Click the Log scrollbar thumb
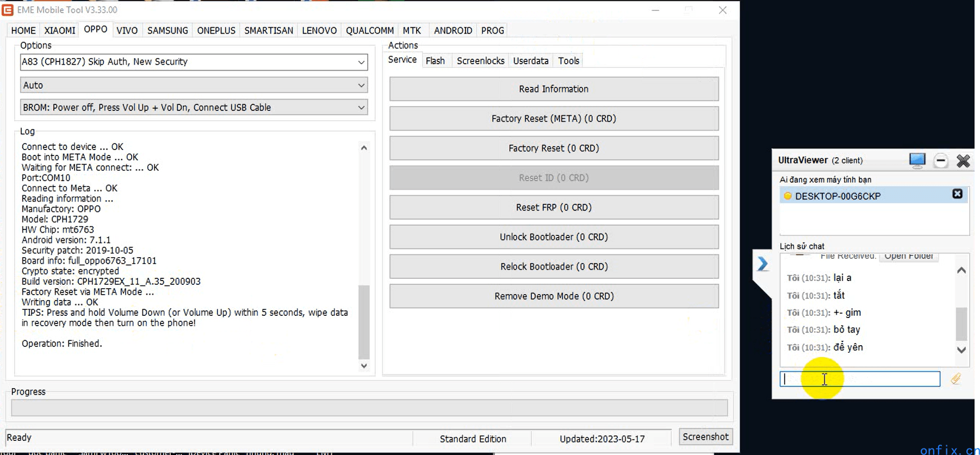 tap(364, 322)
